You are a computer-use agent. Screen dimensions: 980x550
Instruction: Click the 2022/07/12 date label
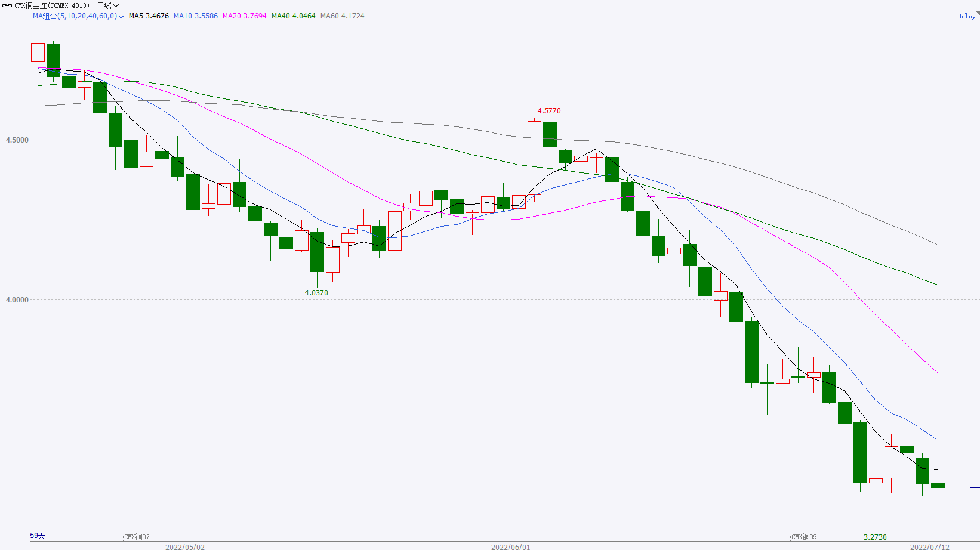(x=929, y=547)
